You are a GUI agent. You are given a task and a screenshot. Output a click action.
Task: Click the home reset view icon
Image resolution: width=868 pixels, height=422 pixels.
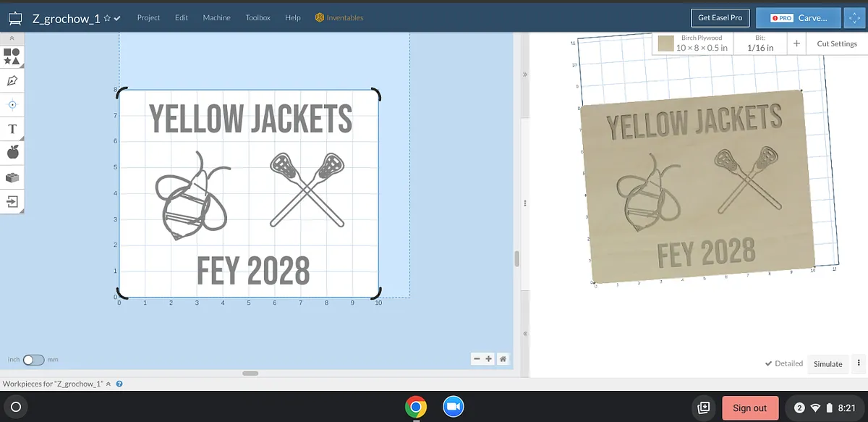tap(503, 358)
